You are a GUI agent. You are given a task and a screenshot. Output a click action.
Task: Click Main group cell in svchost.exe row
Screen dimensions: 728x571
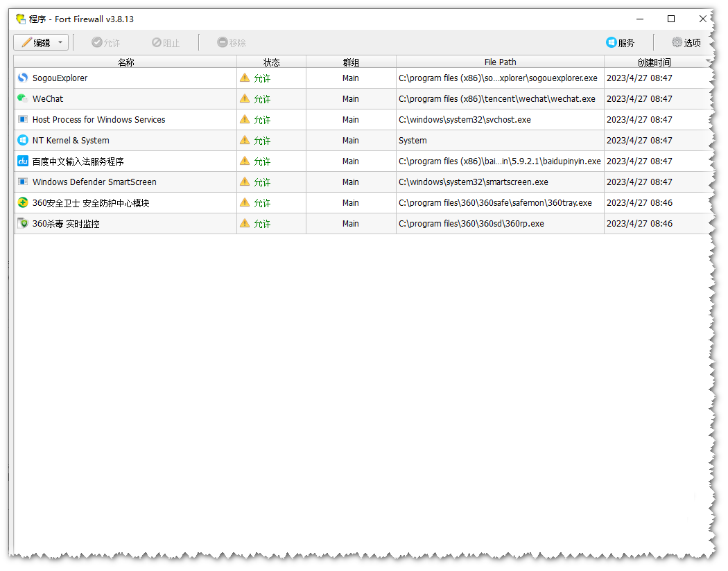351,120
